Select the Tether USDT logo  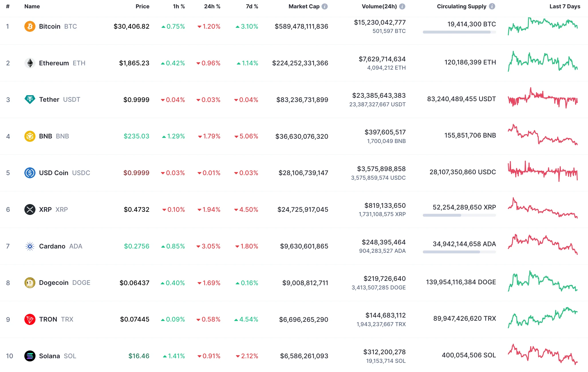point(30,99)
